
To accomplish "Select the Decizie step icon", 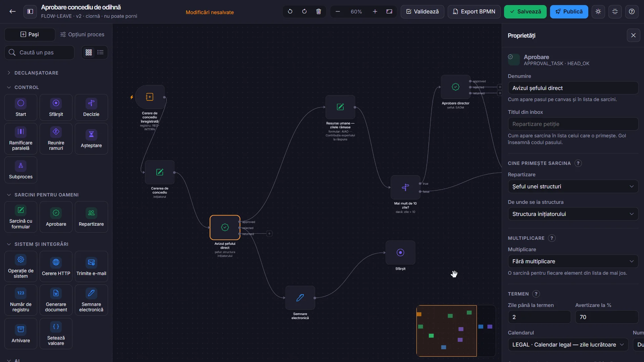I will pos(91,107).
